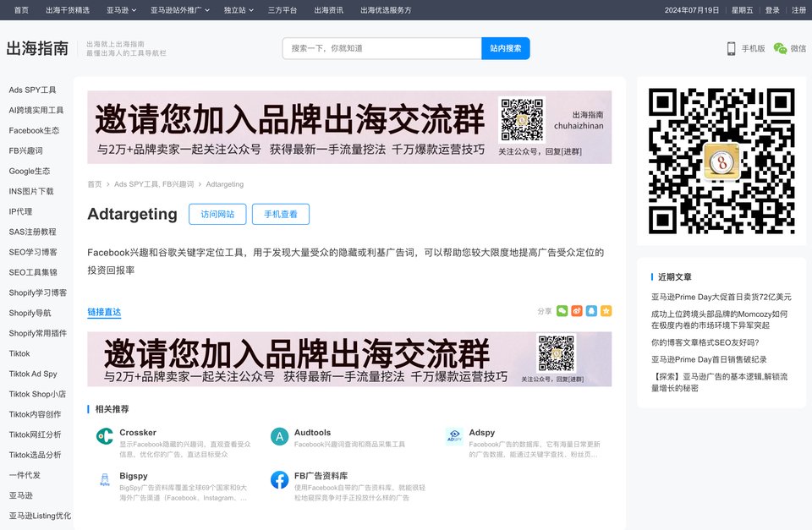Select SEO工具集锦 in left sidebar
The width and height of the screenshot is (812, 530).
click(x=33, y=272)
